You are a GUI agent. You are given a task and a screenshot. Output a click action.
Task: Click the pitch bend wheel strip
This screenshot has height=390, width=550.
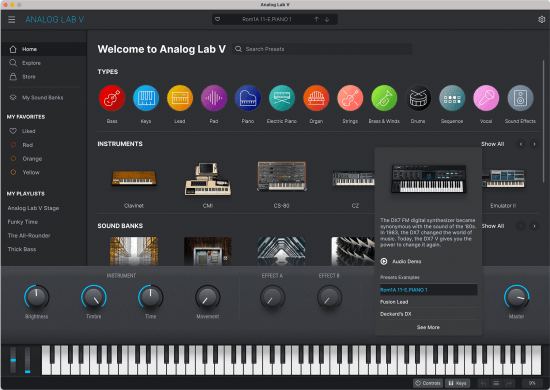tap(13, 360)
